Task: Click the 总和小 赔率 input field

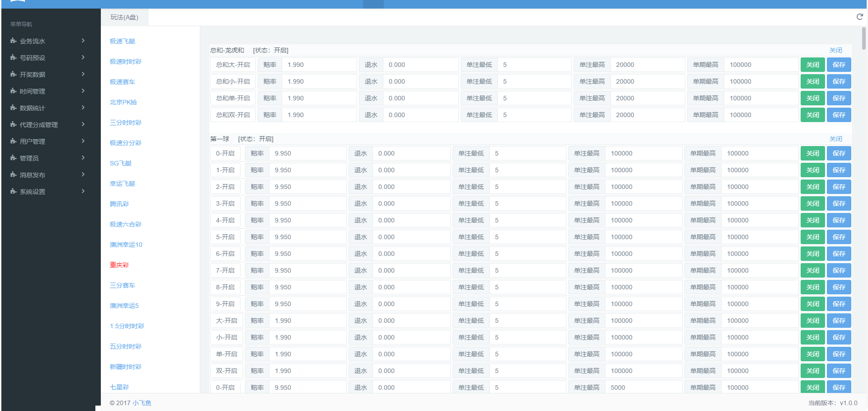Action: tap(319, 81)
